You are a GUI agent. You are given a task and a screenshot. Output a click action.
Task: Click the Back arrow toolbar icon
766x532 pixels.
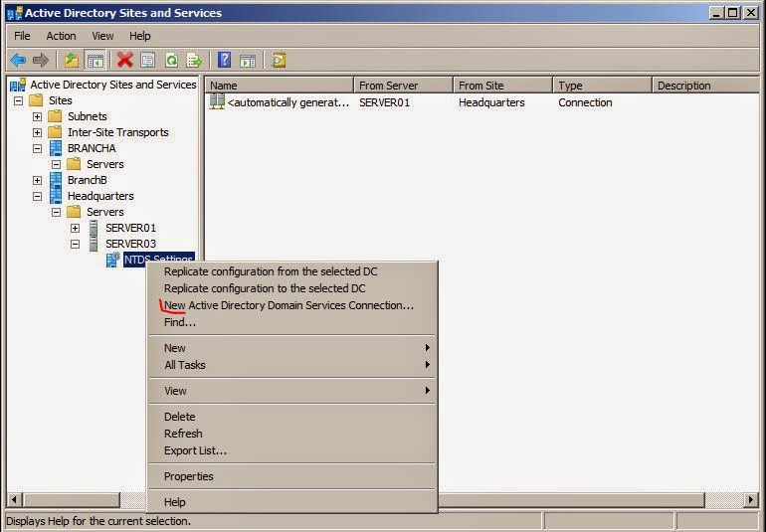pos(18,61)
